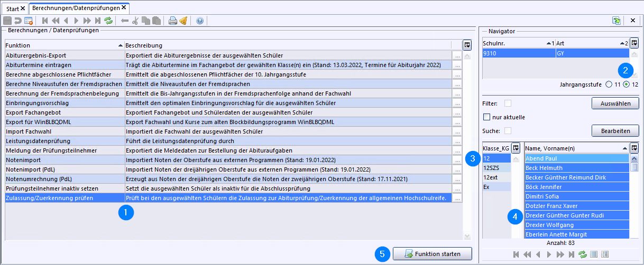Click ellipsis button for Notenimport (PdL) row
Image resolution: width=644 pixels, height=265 pixels.
tap(457, 169)
